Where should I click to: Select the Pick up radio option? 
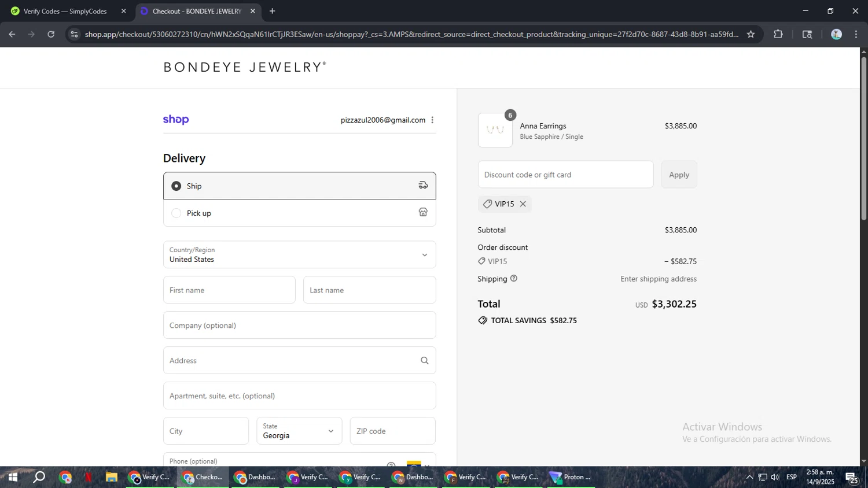pos(176,213)
